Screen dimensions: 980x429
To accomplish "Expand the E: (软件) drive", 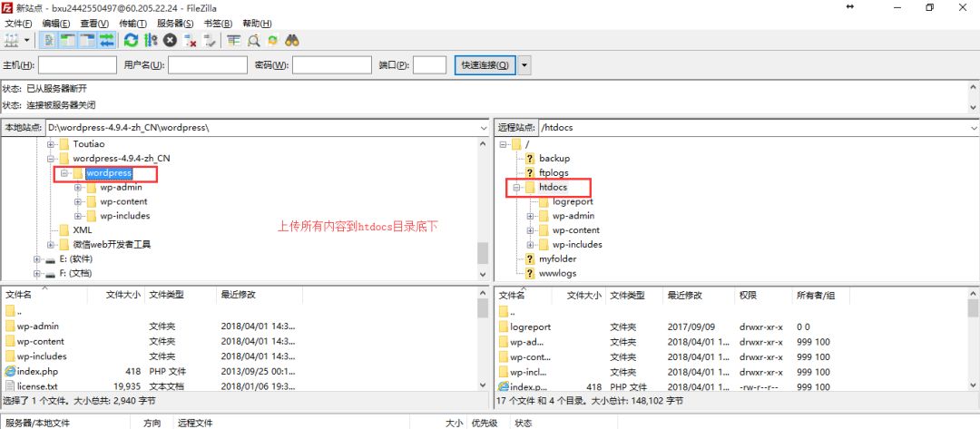I will 37,258.
